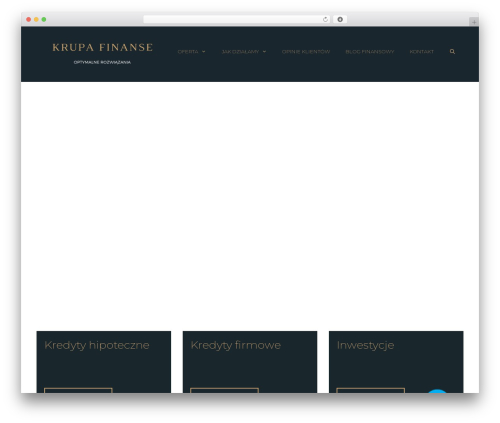Open the JAK DZIAŁAMY menu item
Screen dimensions: 500x423
pyautogui.click(x=240, y=52)
